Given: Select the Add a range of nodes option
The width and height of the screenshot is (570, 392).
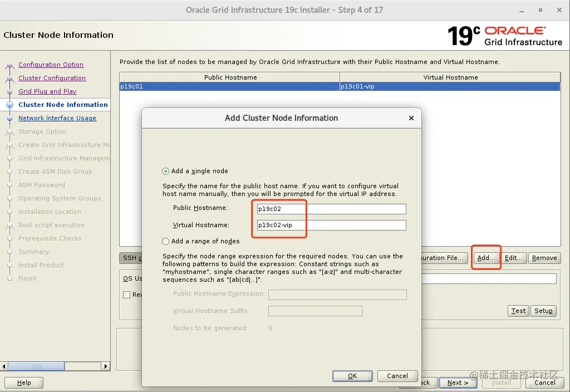Looking at the screenshot, I should (165, 241).
